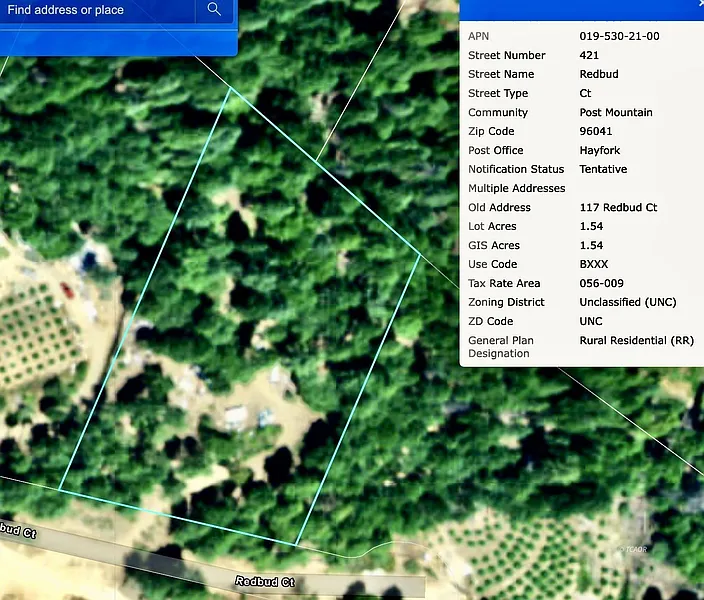Click the Street Number value 421
This screenshot has width=704, height=600.
[589, 56]
